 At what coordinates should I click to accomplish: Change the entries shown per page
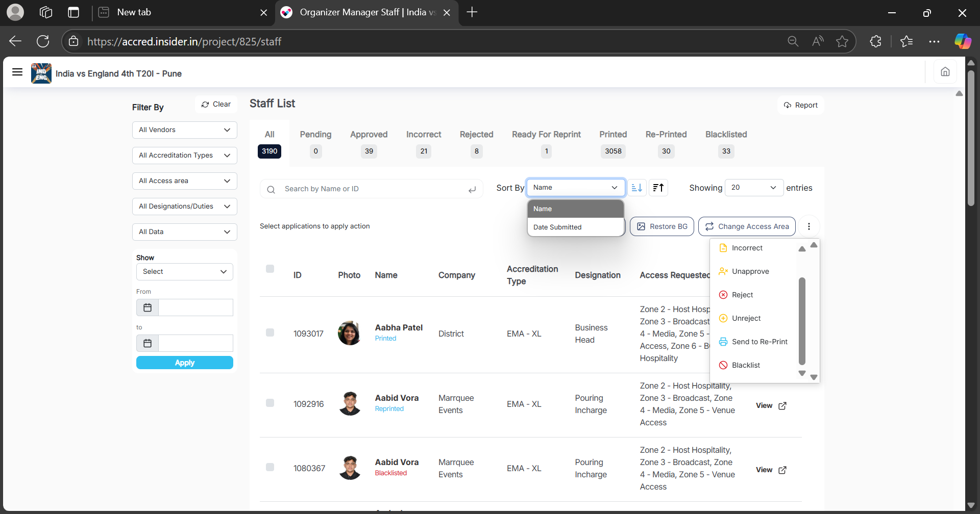754,188
